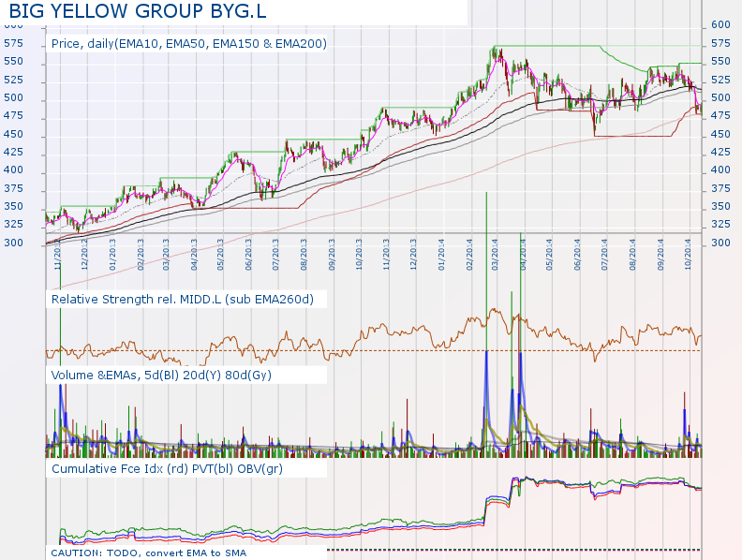Select 400 on the left price axis

tap(13, 169)
